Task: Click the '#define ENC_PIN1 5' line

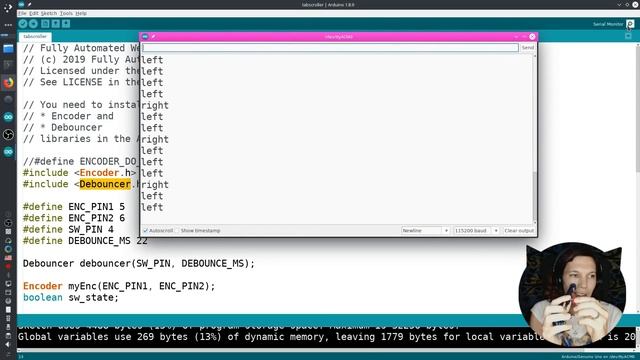Action: click(74, 207)
